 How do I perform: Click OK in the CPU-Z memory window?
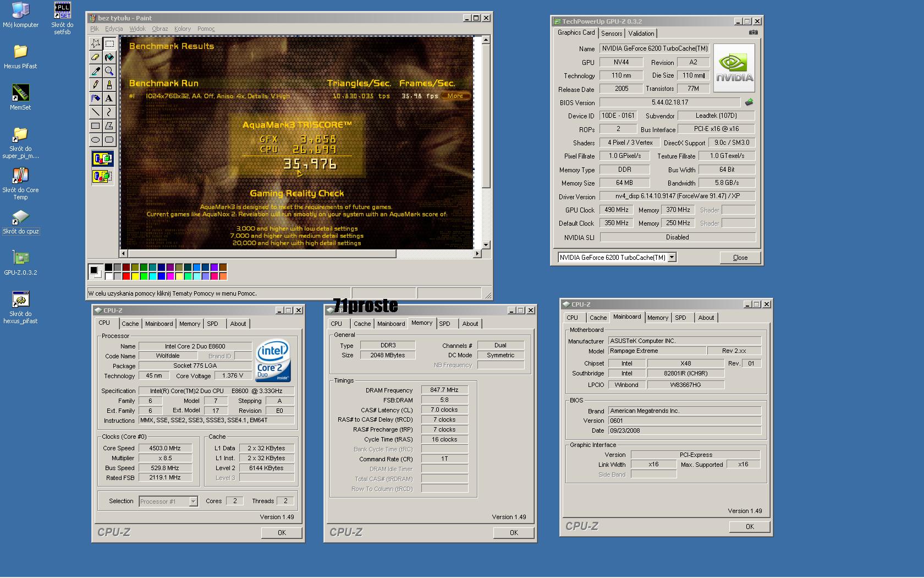coord(514,532)
